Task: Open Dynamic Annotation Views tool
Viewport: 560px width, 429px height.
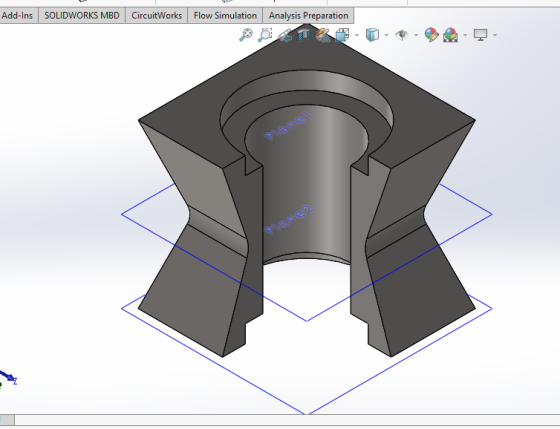Action: (x=323, y=35)
